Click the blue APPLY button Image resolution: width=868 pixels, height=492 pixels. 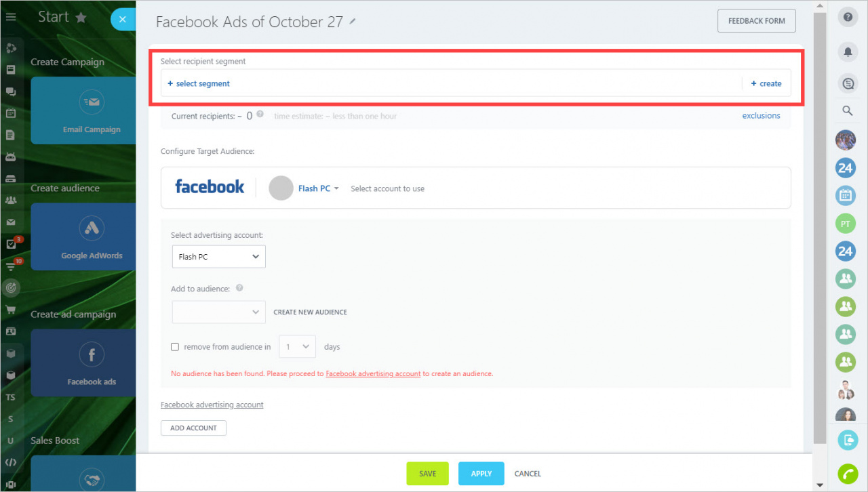click(481, 474)
